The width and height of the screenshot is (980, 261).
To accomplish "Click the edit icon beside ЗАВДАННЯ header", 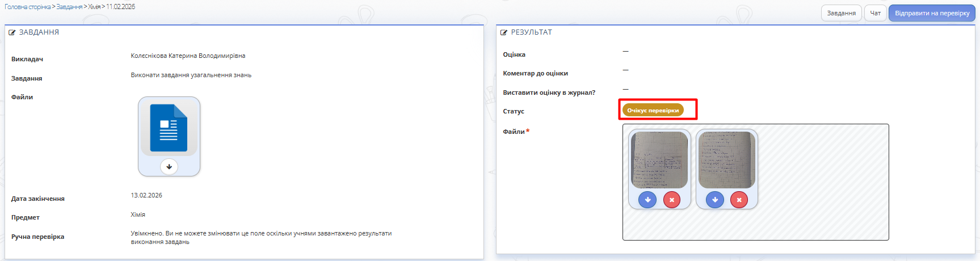I will click(x=12, y=33).
